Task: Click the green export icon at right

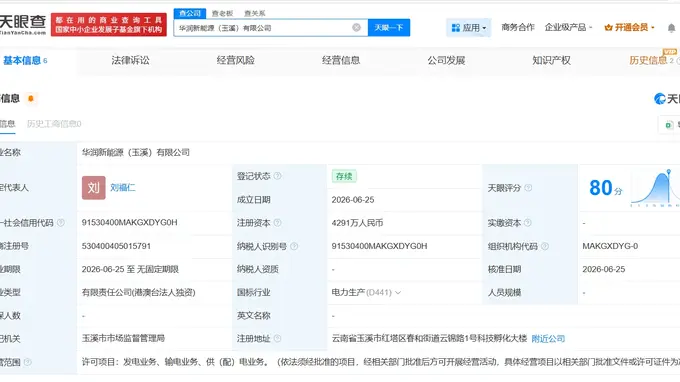Action: pyautogui.click(x=669, y=125)
